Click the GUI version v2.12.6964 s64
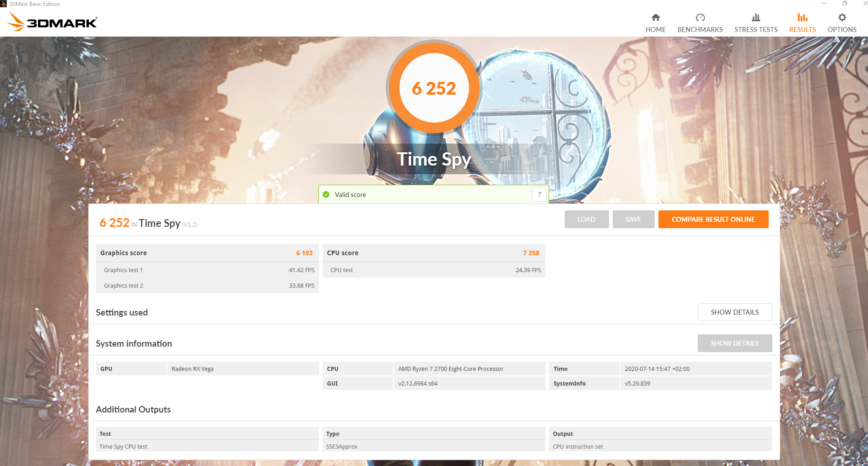 pyautogui.click(x=469, y=383)
